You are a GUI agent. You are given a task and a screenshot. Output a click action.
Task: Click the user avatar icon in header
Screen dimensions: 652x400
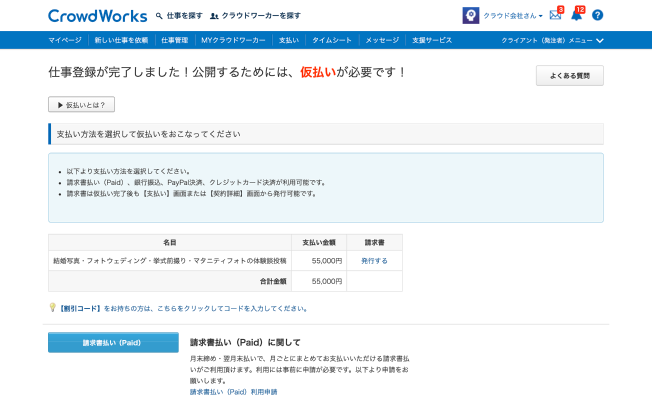[470, 16]
